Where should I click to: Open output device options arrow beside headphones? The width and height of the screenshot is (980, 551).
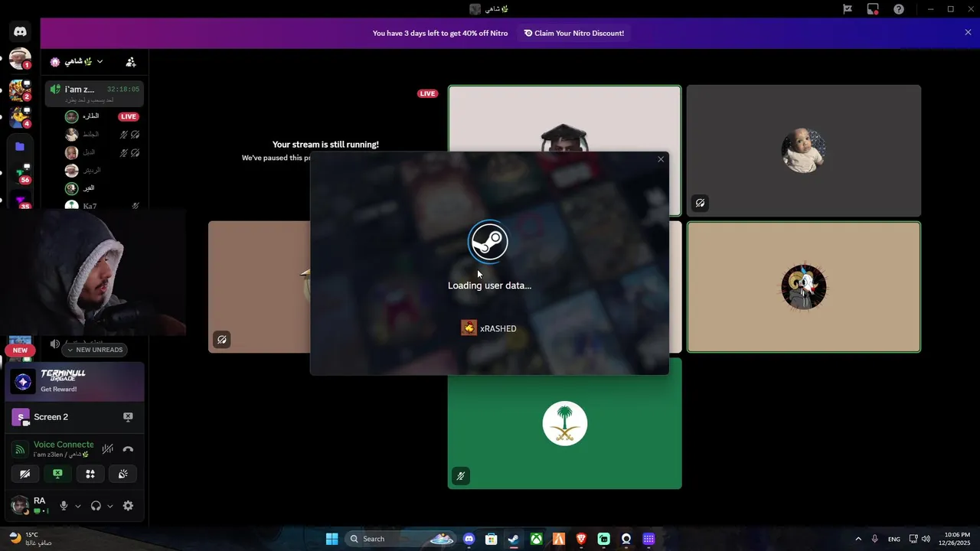[x=109, y=506]
